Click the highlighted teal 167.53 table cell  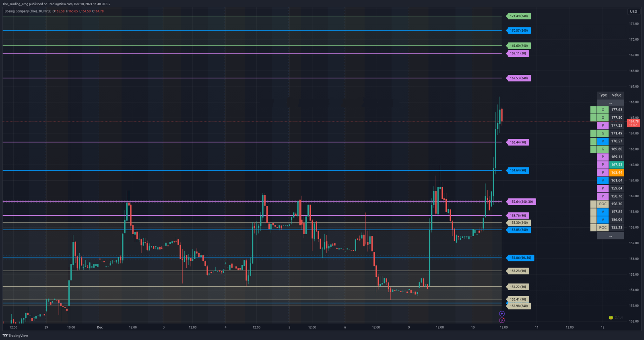pos(617,165)
